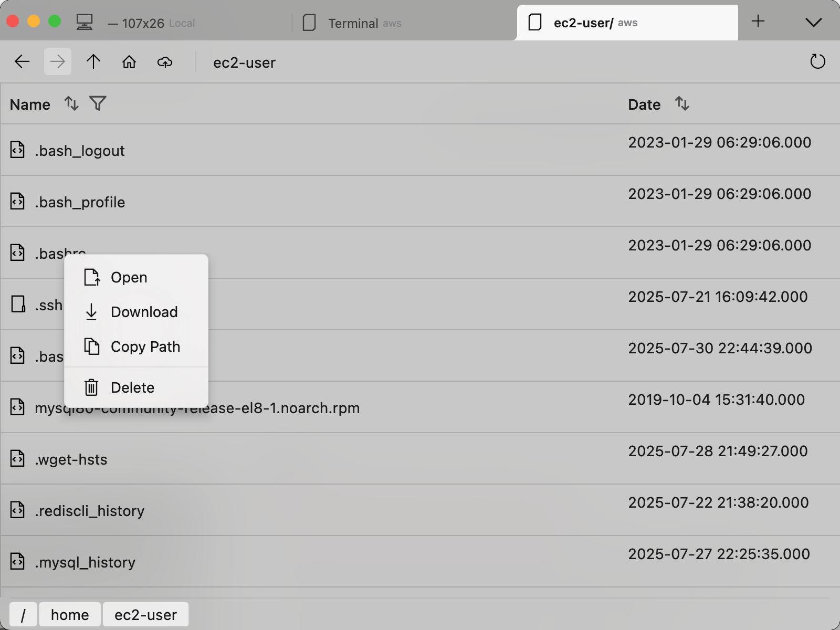Select the ec2-user/ aws tab

tap(627, 23)
